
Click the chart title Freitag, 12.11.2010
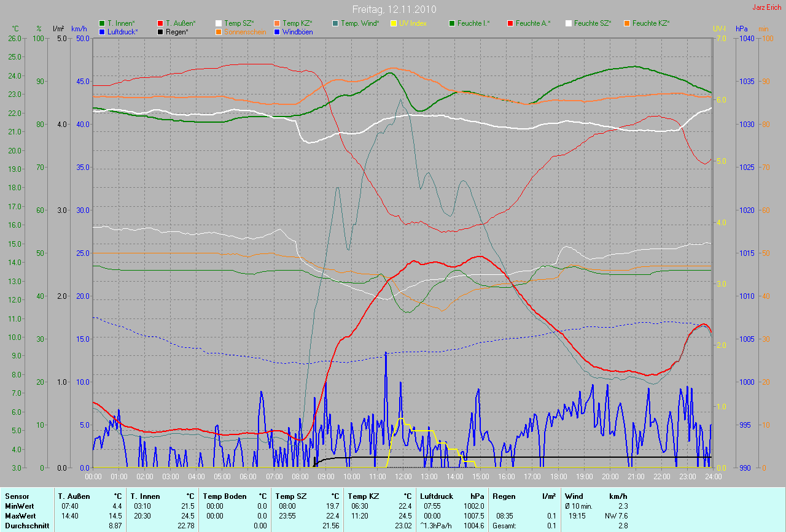click(x=394, y=9)
